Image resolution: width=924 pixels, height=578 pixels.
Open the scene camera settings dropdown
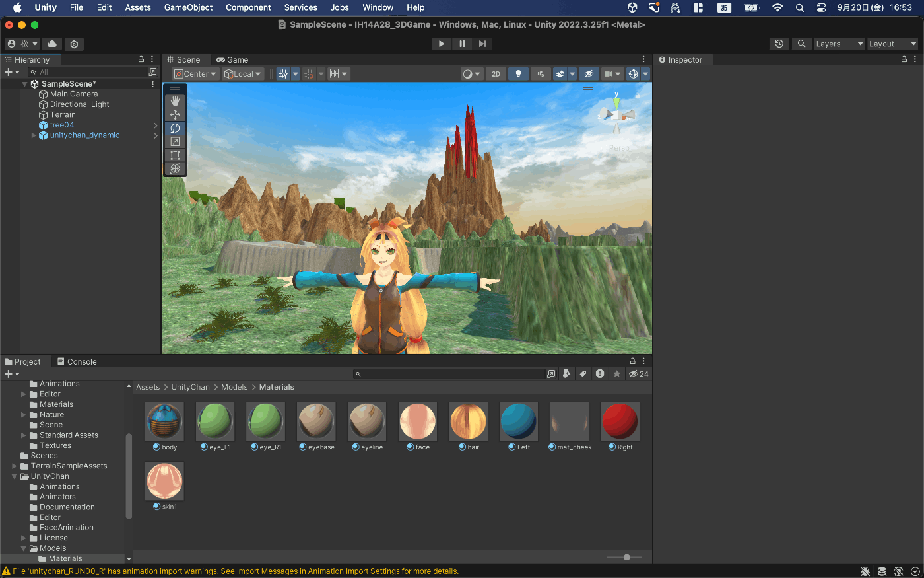click(613, 74)
